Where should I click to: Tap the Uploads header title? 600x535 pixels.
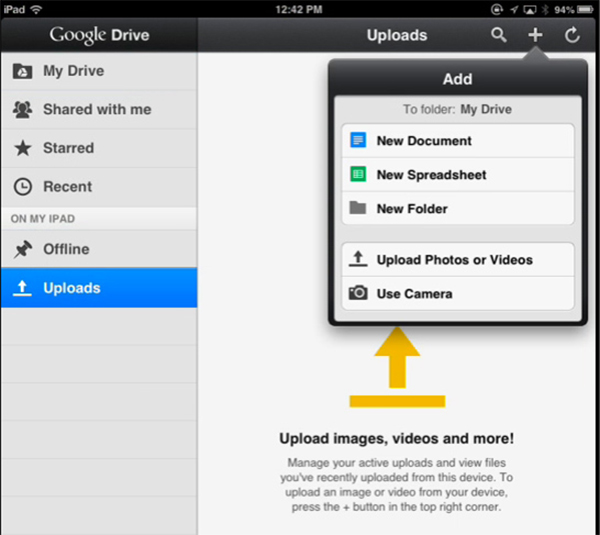click(397, 35)
